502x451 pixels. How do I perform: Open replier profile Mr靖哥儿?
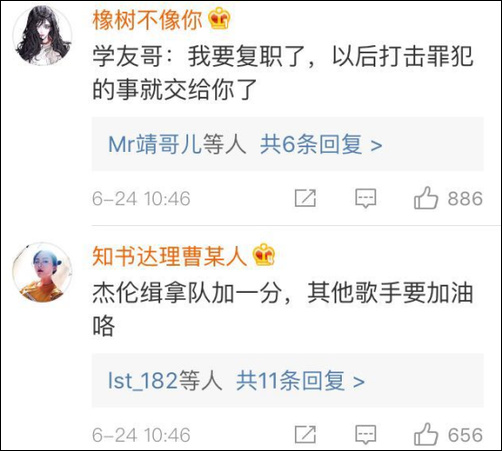click(x=155, y=144)
